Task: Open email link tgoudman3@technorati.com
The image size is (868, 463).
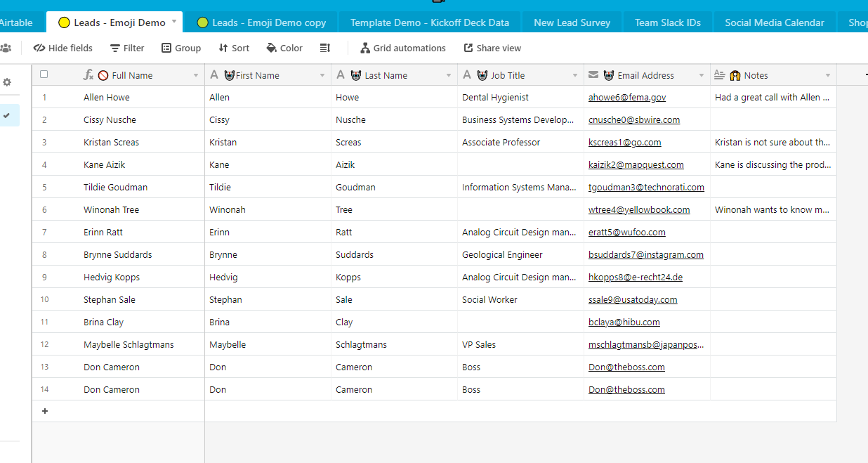Action: click(646, 188)
